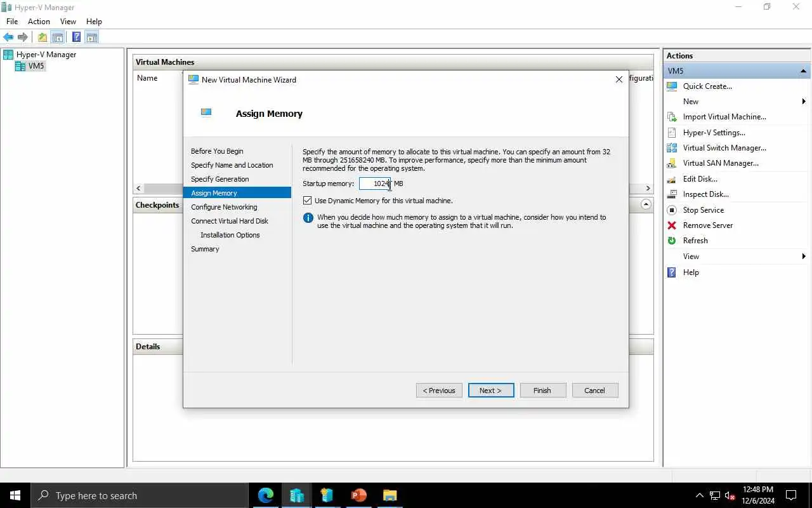Click the network tray icon

point(715,496)
